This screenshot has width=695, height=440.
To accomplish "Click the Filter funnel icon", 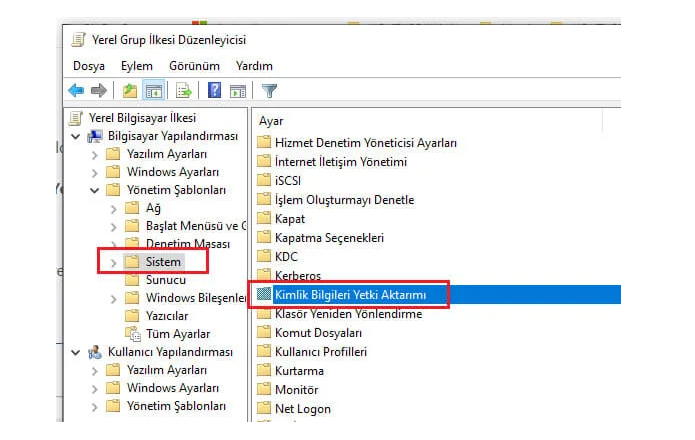I will (x=269, y=91).
